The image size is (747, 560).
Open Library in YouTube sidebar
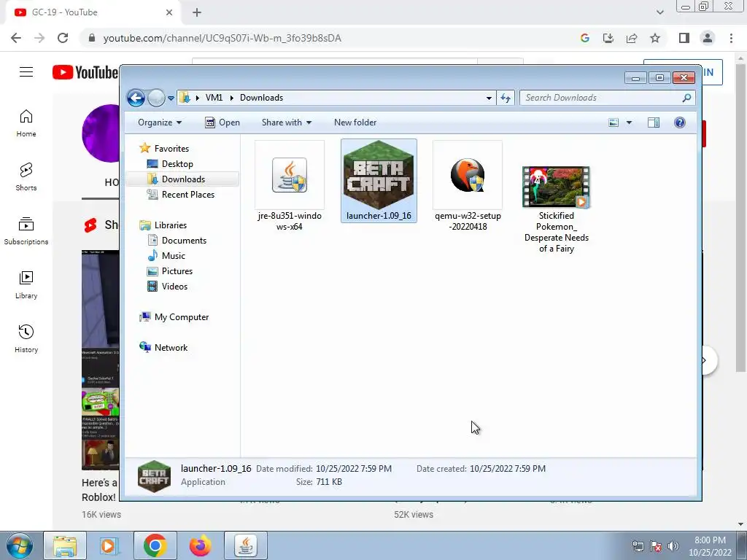26,285
